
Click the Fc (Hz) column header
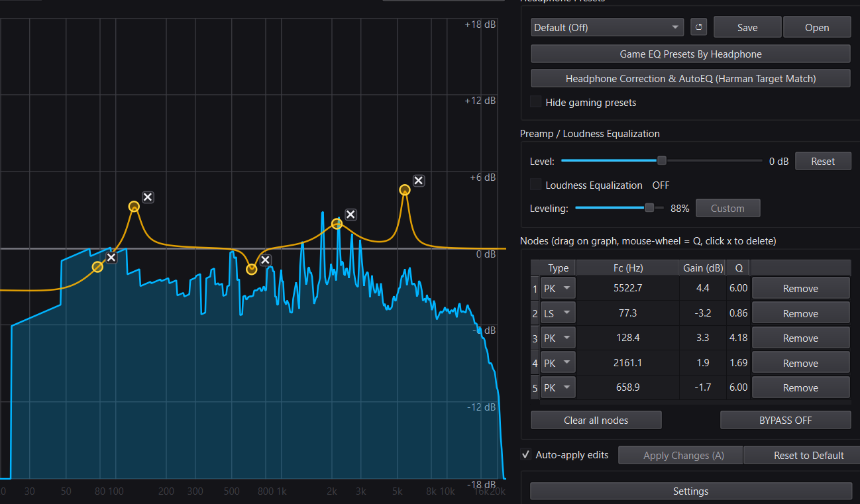(627, 268)
